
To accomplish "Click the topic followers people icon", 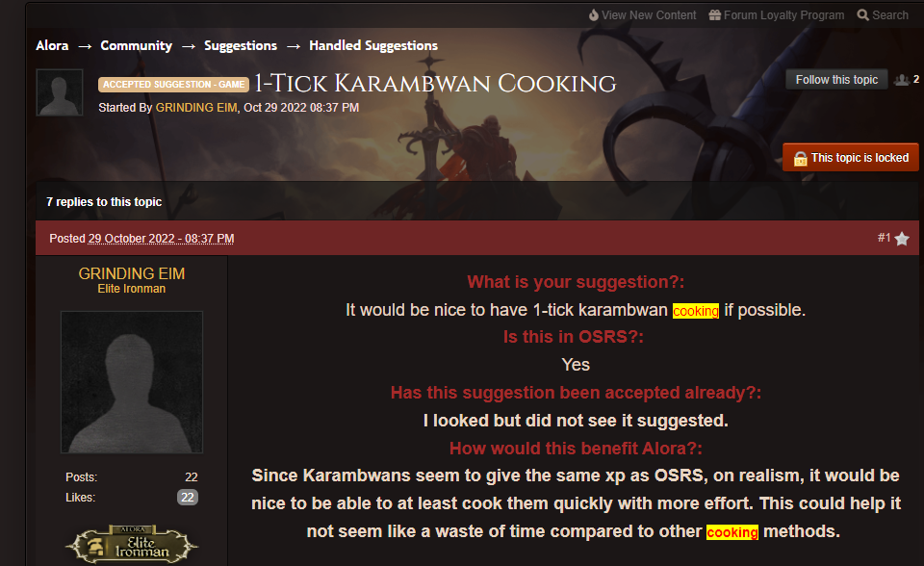I will coord(902,80).
